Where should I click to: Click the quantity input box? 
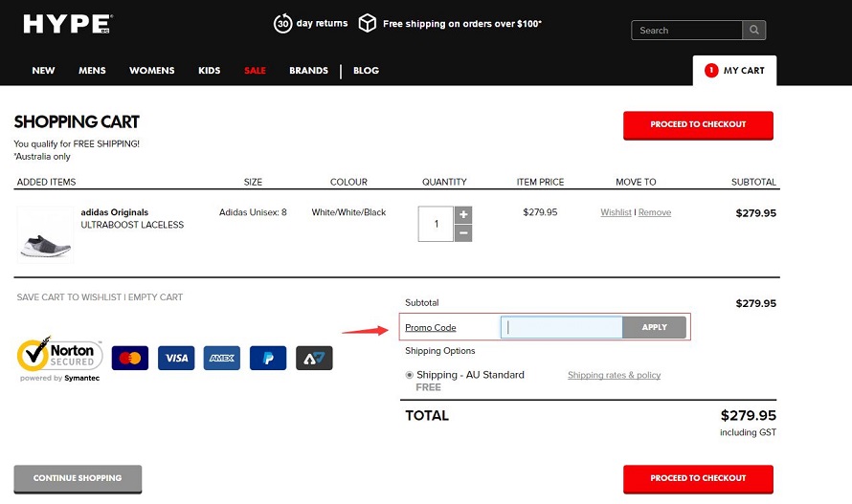click(x=436, y=224)
